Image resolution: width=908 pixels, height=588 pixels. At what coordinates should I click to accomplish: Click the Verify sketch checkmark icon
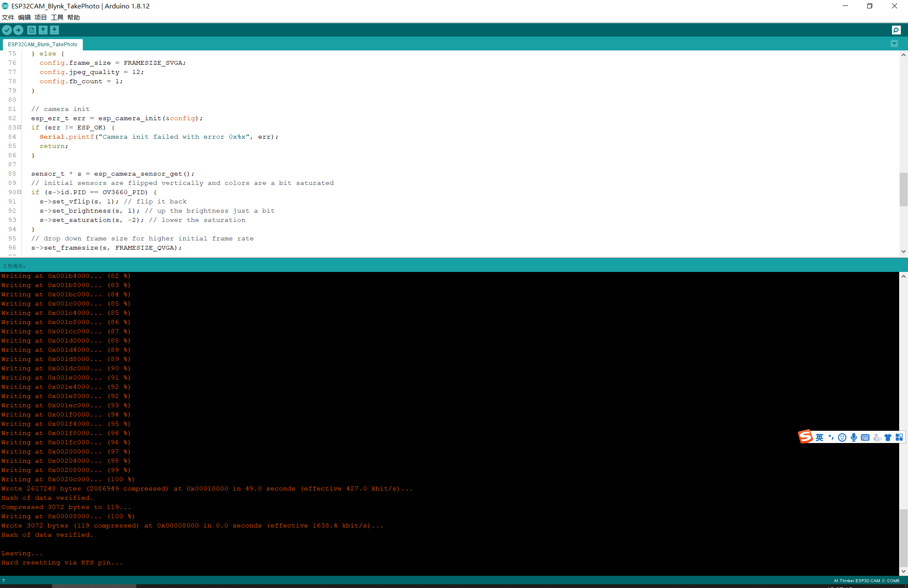click(7, 30)
